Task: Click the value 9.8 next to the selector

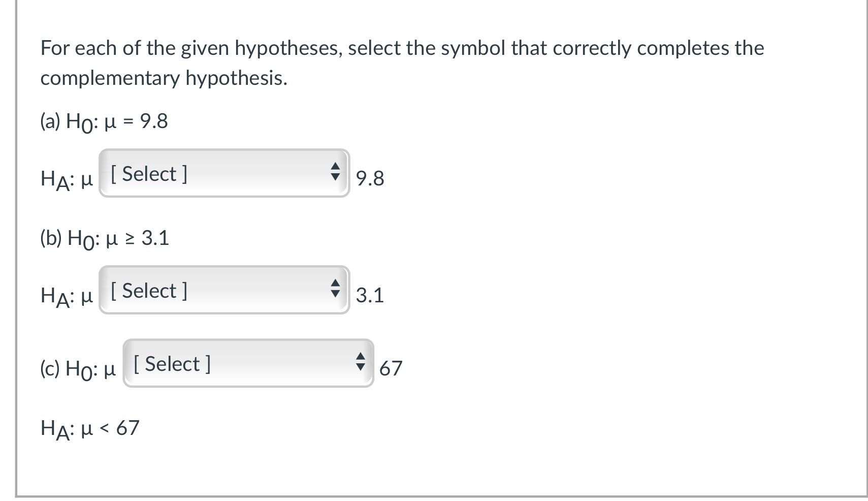Action: pos(370,178)
